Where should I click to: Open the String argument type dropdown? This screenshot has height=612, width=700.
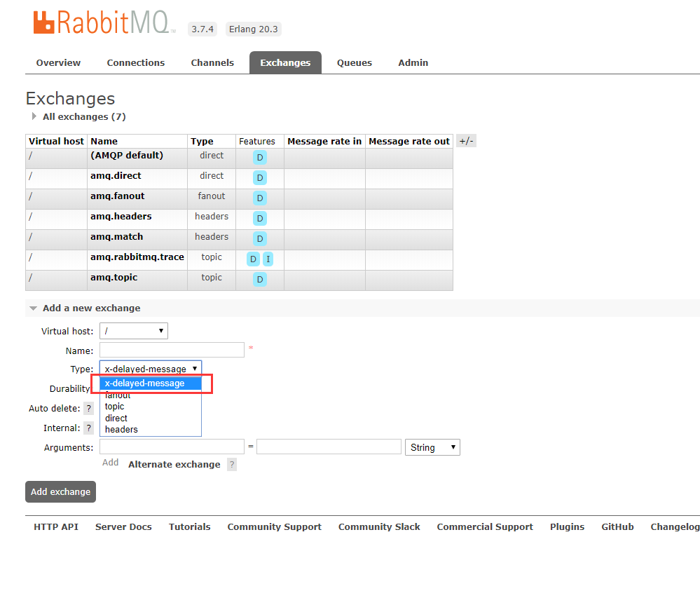432,447
